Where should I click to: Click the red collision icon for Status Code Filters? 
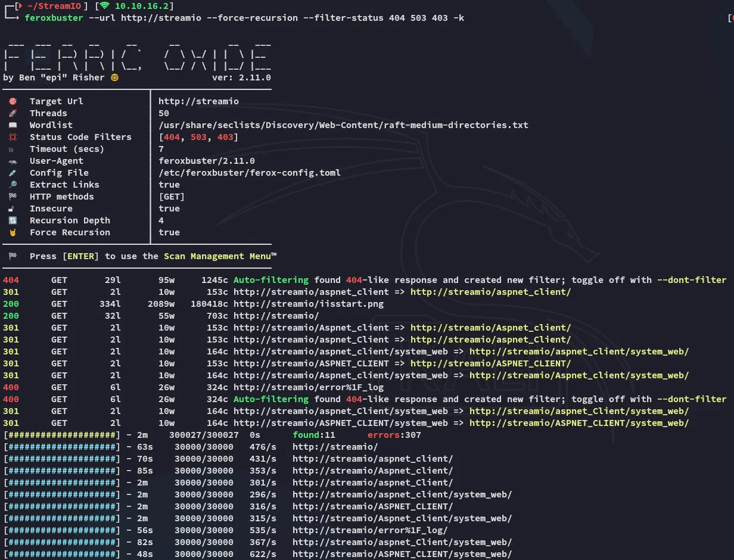click(13, 137)
